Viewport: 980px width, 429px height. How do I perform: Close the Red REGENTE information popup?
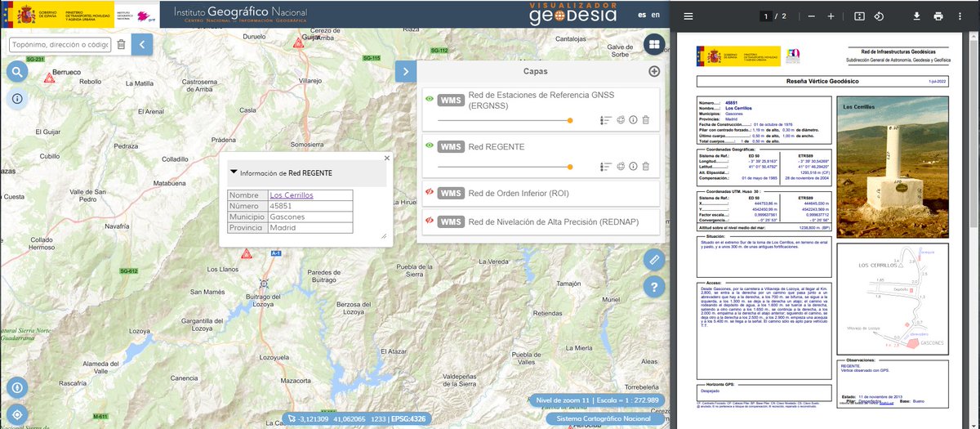(x=387, y=158)
